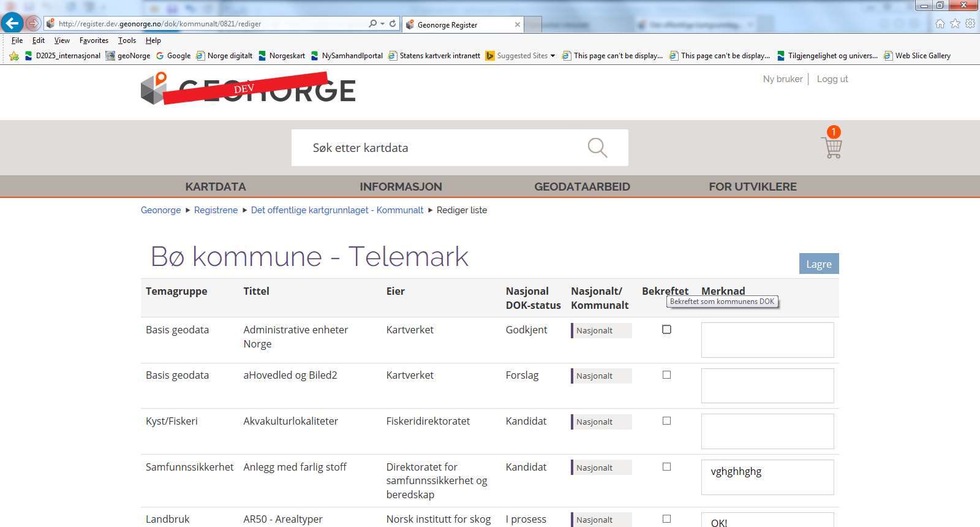Click the Fiskeridirektoratet owner cell
The height and width of the screenshot is (527, 980).
point(428,421)
